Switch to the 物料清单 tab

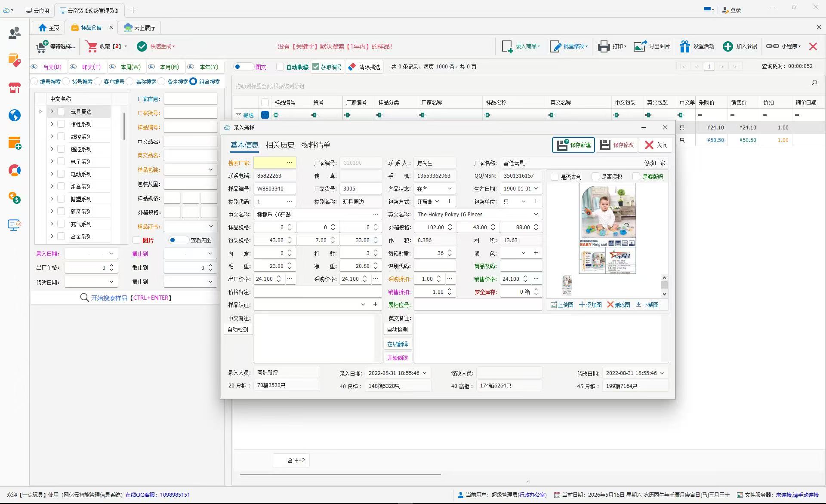pos(316,145)
